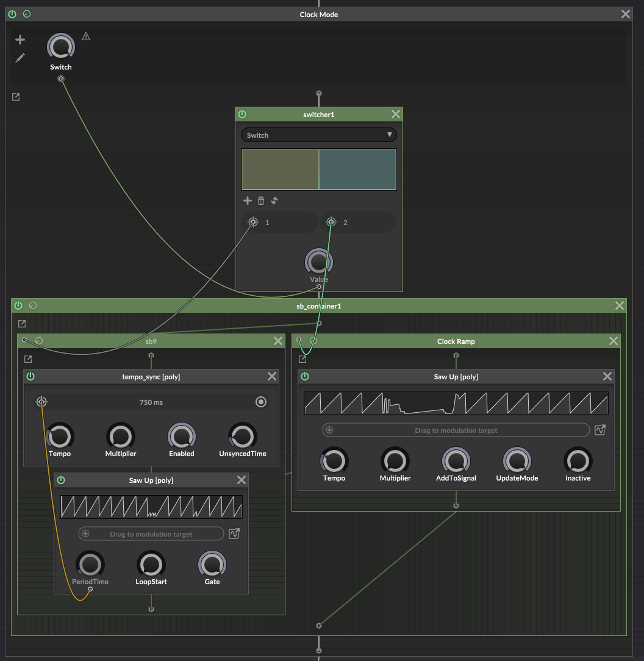Click switch target 1 crosshair

pyautogui.click(x=253, y=222)
